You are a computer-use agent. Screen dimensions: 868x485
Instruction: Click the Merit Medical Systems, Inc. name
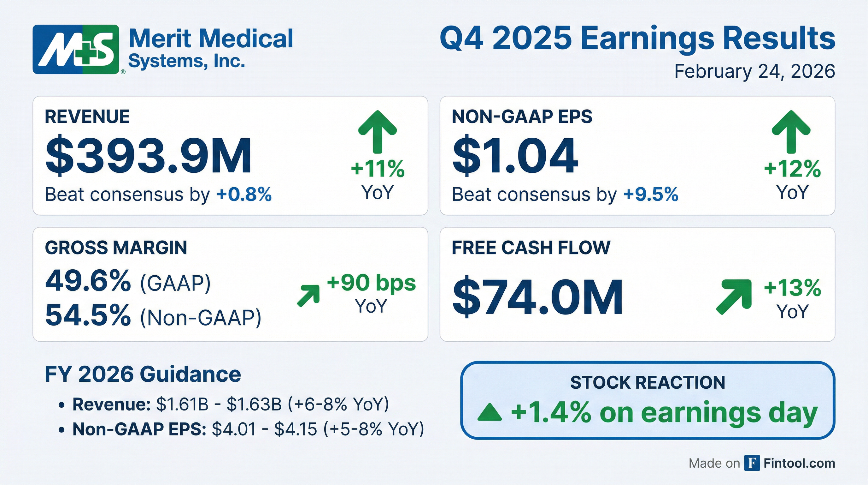(211, 48)
